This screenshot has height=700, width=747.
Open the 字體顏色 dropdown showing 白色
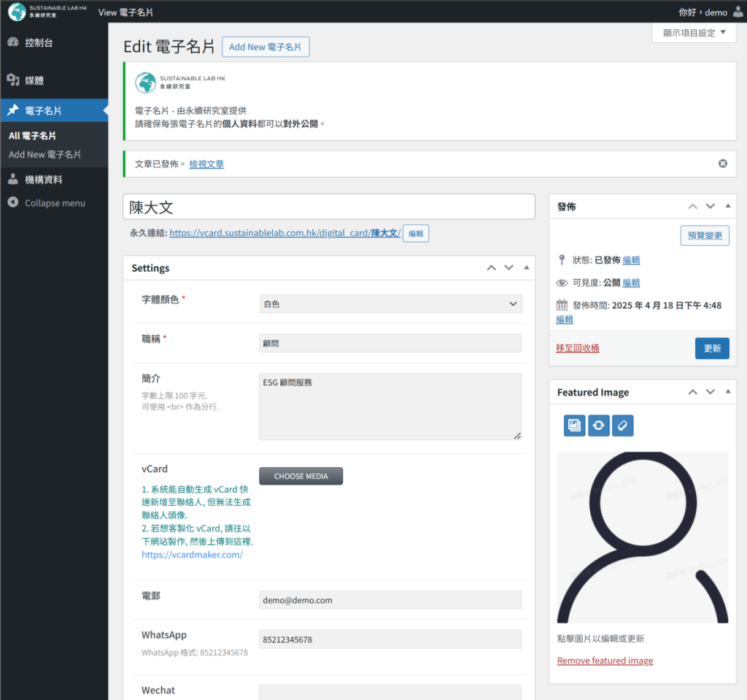[390, 304]
